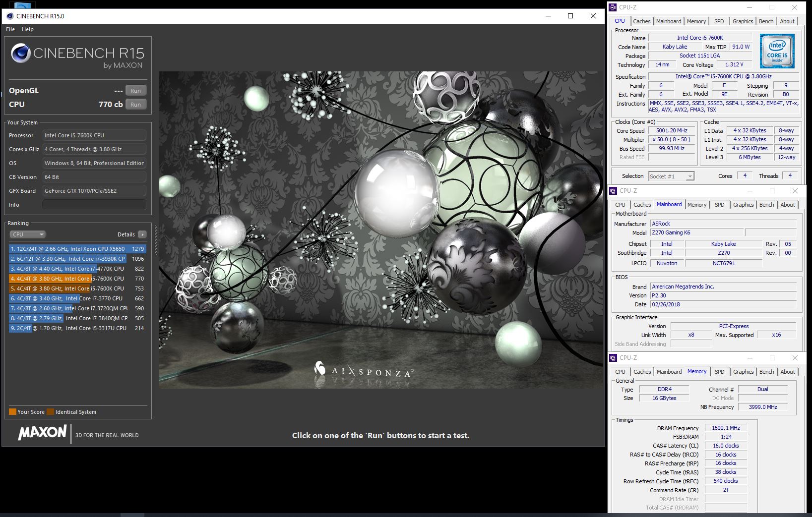This screenshot has height=517, width=812.
Task: Select ranking row Core i7-3720QM
Action: pyautogui.click(x=77, y=308)
